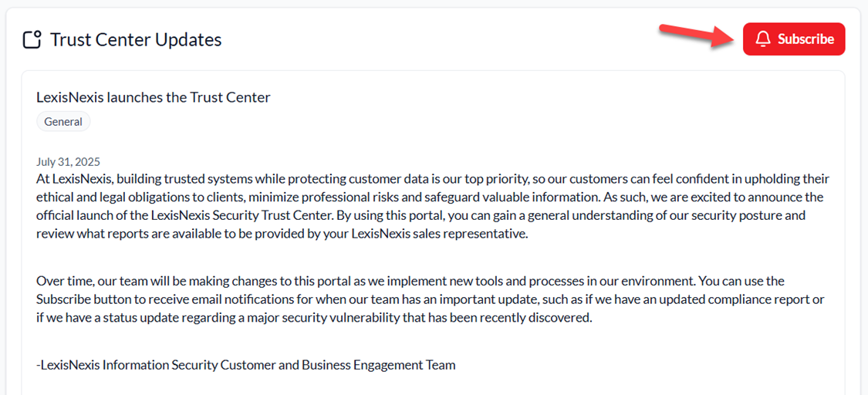Click the July 31, 2025 post date
The width and height of the screenshot is (868, 395).
(x=68, y=162)
